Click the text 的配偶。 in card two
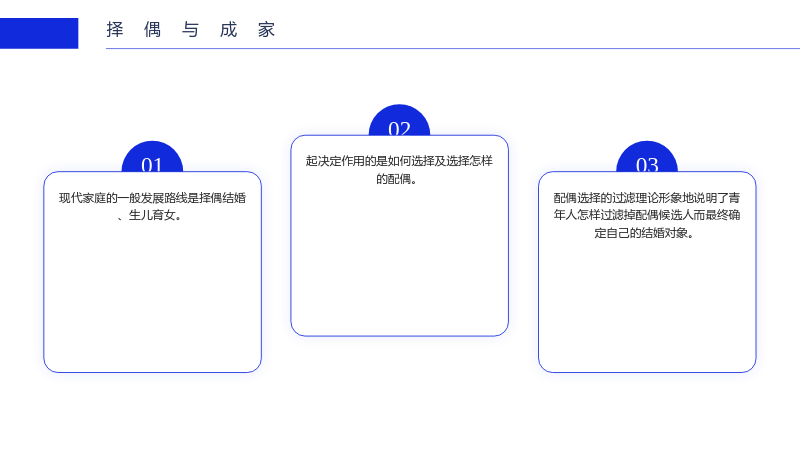800x450 pixels. [x=396, y=179]
